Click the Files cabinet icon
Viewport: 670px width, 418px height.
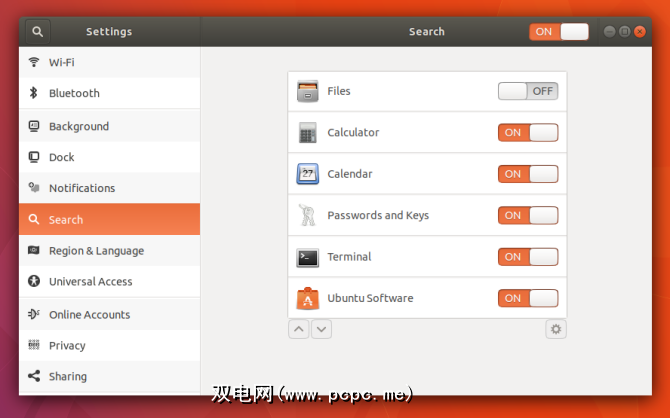(x=308, y=91)
